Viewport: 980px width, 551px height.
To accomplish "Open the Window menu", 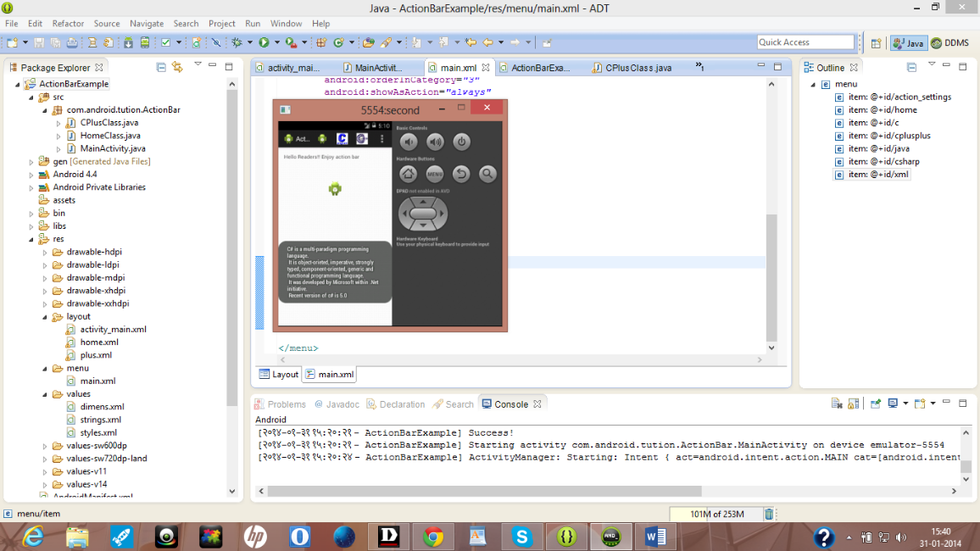I will point(286,23).
